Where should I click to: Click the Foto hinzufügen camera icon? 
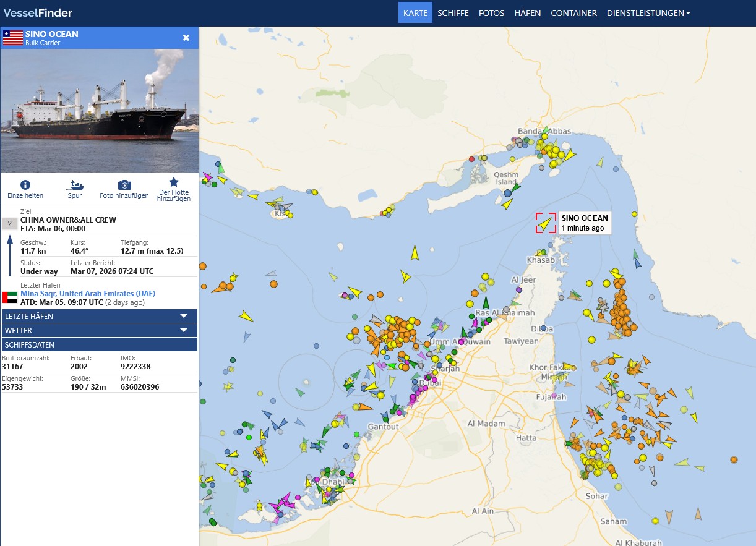click(124, 185)
